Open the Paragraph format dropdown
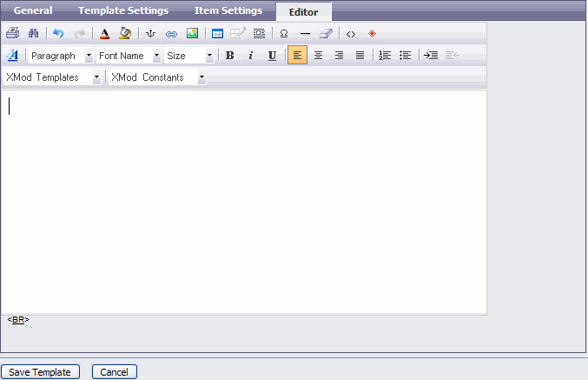The image size is (588, 380). tap(61, 56)
